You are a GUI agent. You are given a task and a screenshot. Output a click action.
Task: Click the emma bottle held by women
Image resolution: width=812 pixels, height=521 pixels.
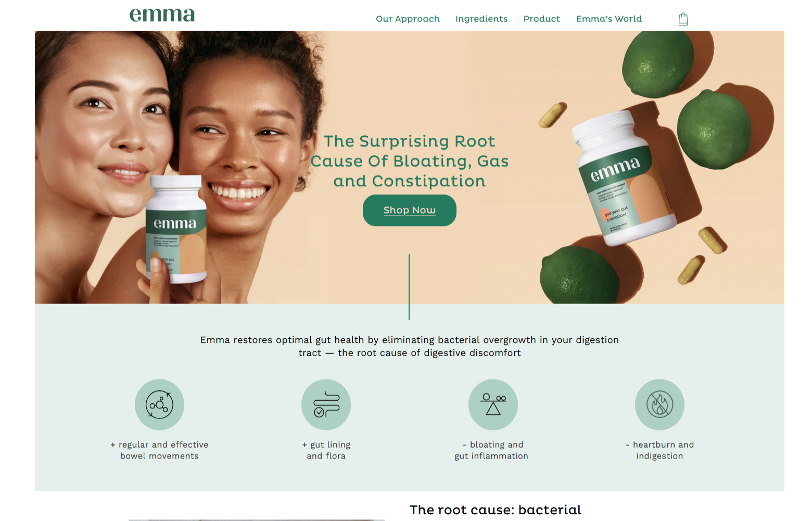coord(176,229)
